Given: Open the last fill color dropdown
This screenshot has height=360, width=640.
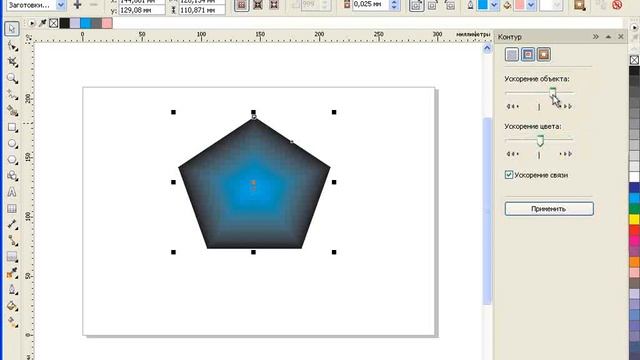Looking at the screenshot, I should click(x=558, y=5).
